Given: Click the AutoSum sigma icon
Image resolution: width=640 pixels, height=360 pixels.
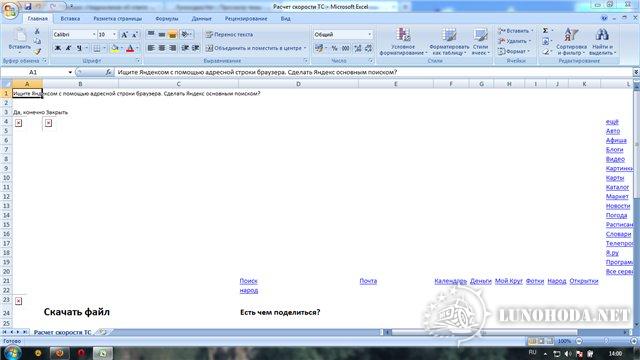Looking at the screenshot, I should [x=545, y=31].
